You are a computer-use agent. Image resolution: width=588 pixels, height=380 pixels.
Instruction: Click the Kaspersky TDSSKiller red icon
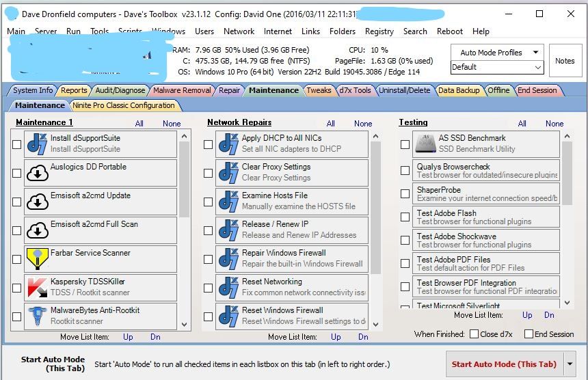[37, 288]
